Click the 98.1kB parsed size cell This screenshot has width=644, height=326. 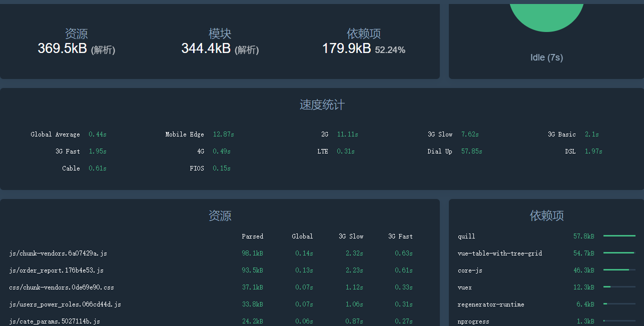pyautogui.click(x=252, y=253)
